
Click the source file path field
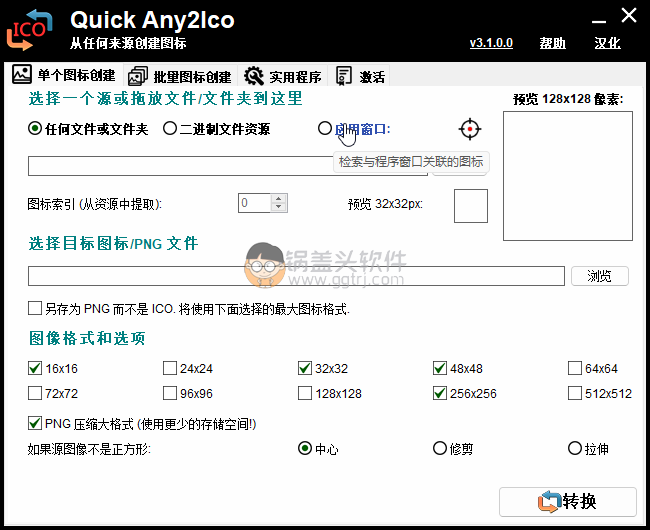click(x=228, y=166)
